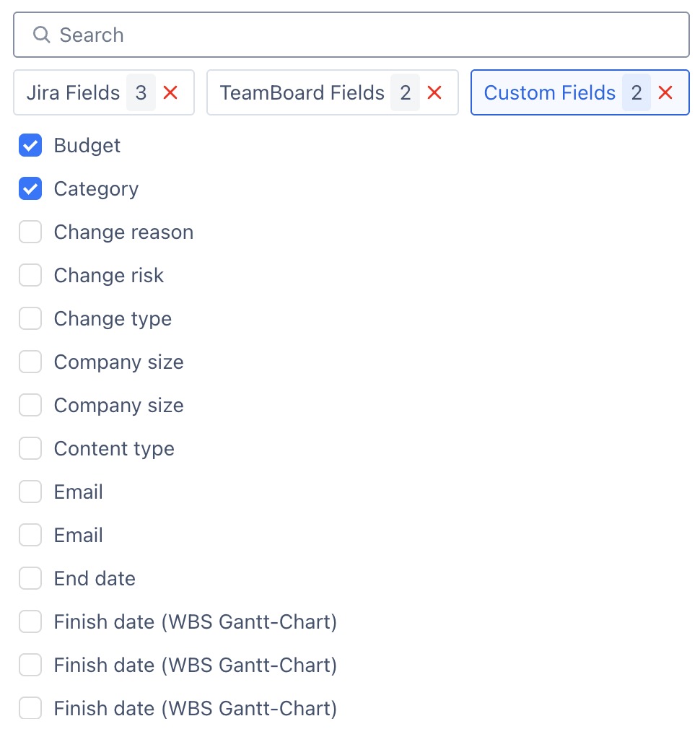
Task: Clear TeamBoard Fields selection with red X
Action: click(434, 92)
